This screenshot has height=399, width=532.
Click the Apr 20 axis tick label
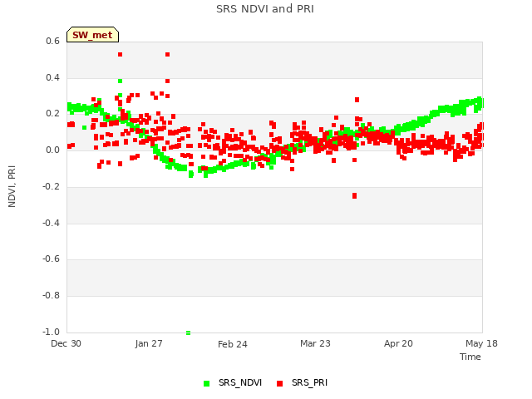398,343
